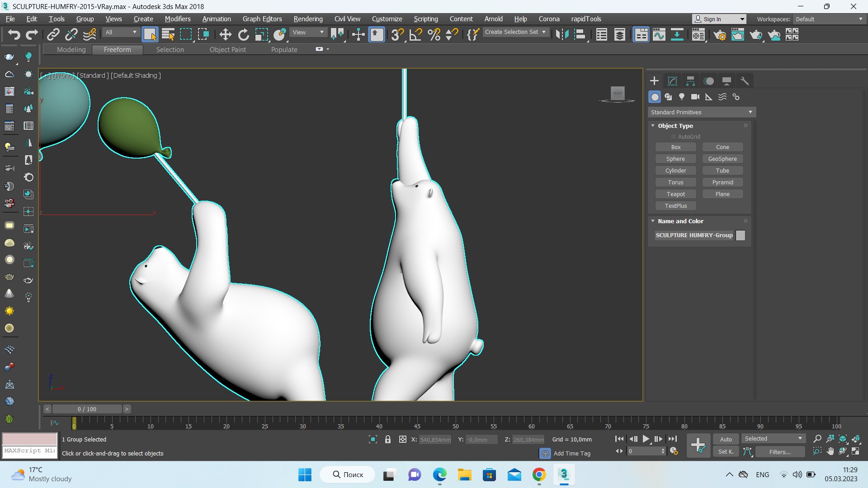Open the Workspaces Default dropdown
The image size is (868, 488).
click(x=829, y=19)
